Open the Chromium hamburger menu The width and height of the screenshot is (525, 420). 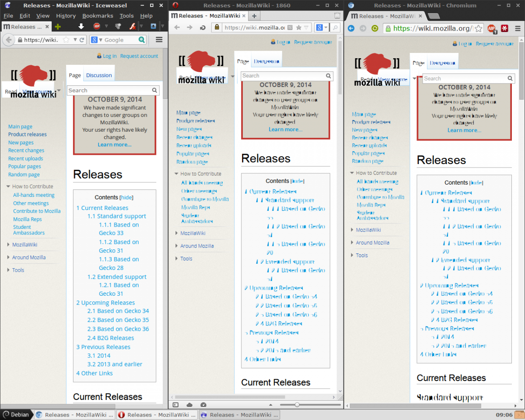coord(518,28)
